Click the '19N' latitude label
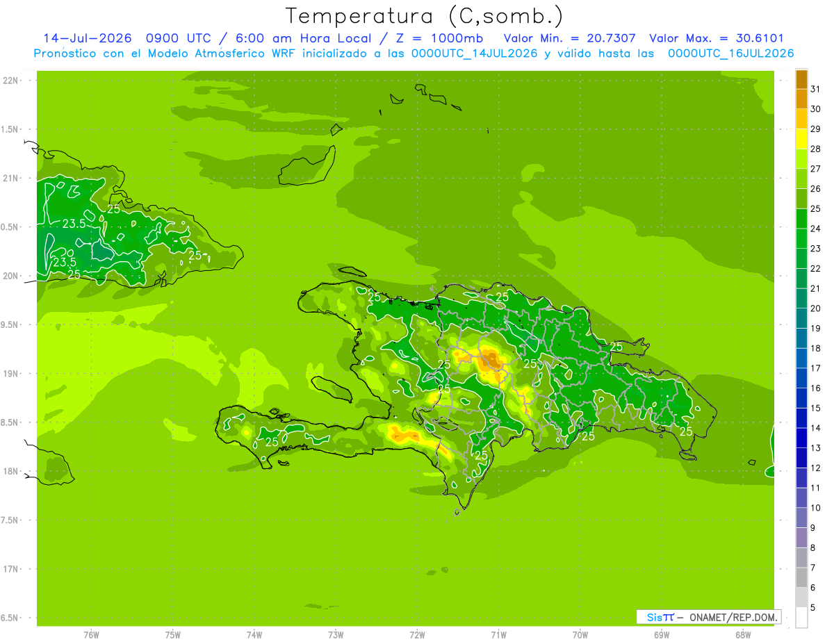 point(12,374)
